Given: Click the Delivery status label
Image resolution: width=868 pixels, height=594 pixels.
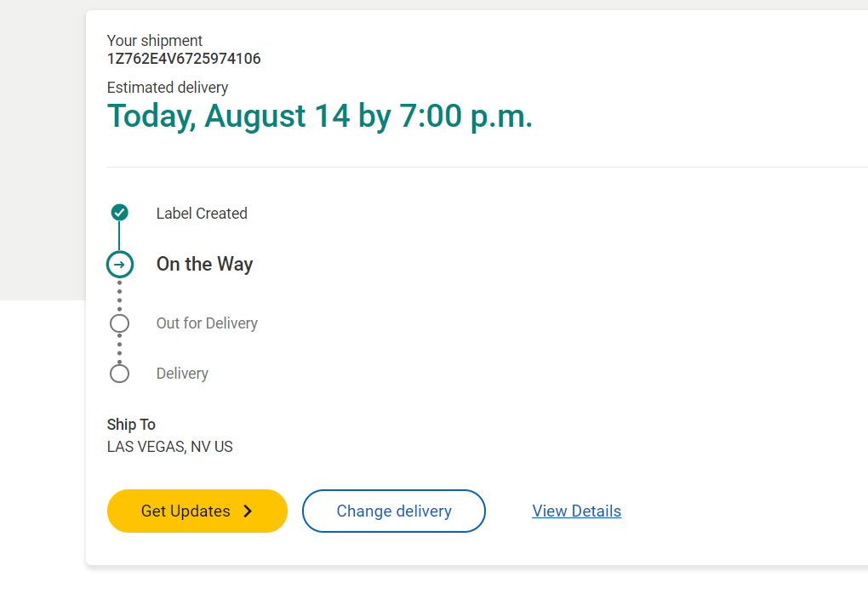Looking at the screenshot, I should coord(182,374).
